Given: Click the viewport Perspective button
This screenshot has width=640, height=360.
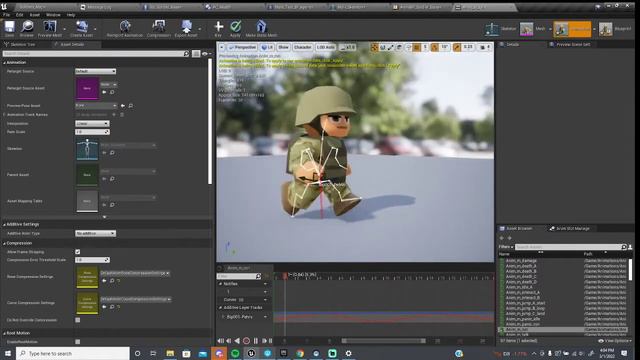Looking at the screenshot, I should click(242, 47).
